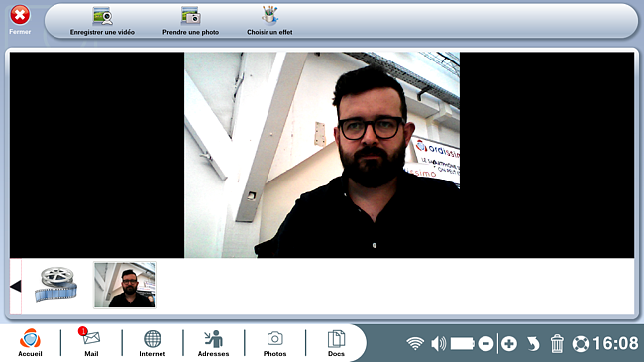Open the Docs documents app
Viewport: 644px width, 362px height.
pos(336,343)
